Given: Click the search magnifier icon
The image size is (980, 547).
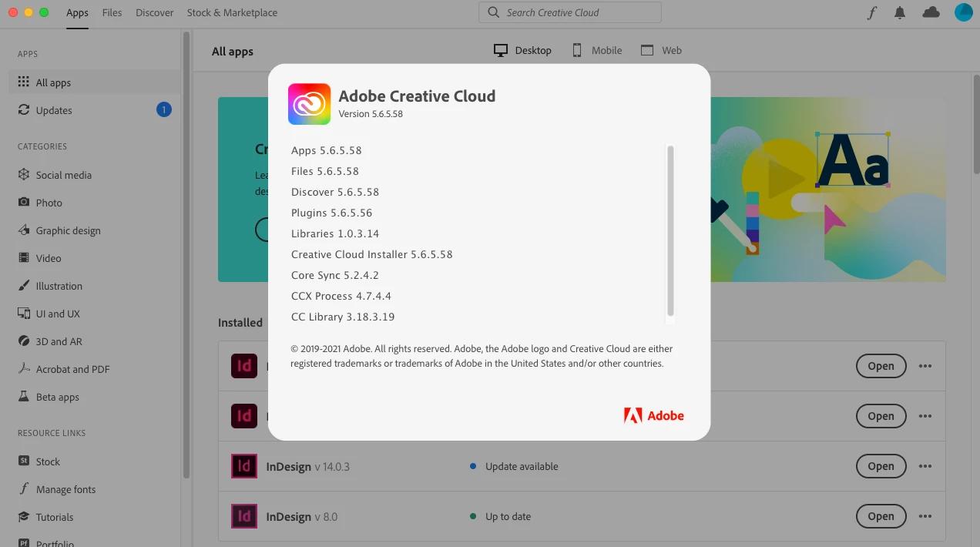Looking at the screenshot, I should coord(493,12).
